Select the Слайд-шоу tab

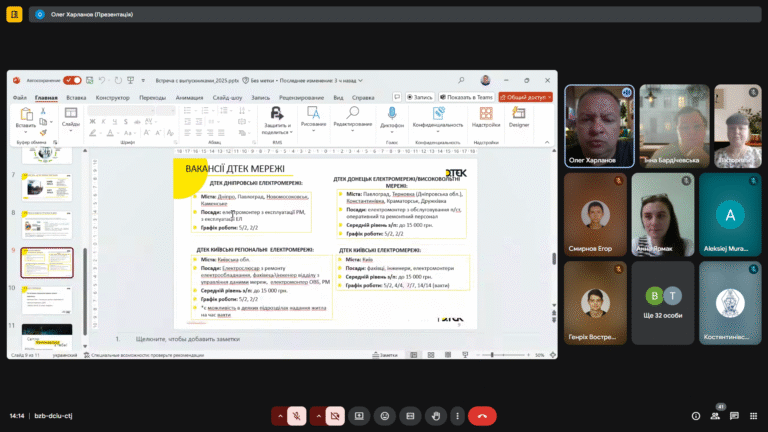[x=227, y=97]
